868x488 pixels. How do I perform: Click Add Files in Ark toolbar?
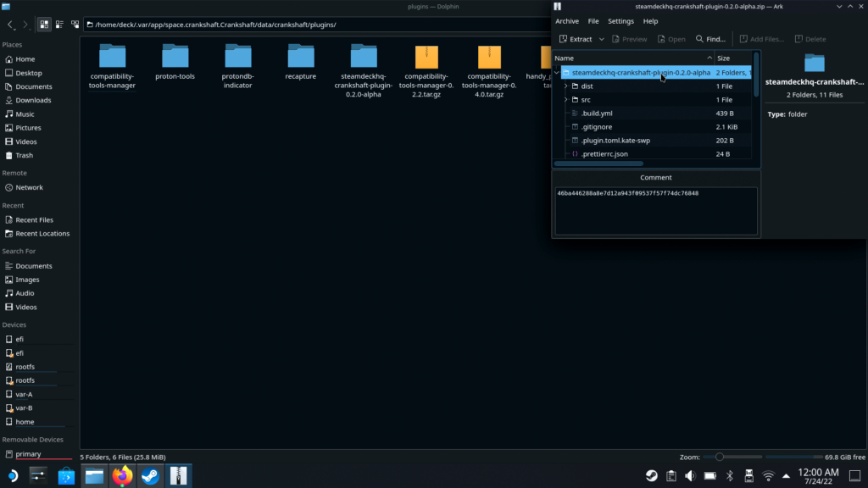point(762,39)
